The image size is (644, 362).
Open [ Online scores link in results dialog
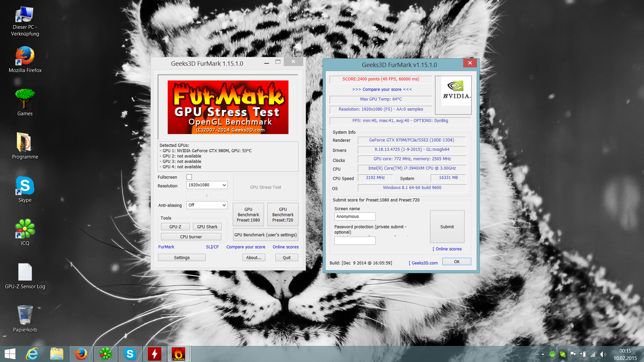click(x=447, y=249)
